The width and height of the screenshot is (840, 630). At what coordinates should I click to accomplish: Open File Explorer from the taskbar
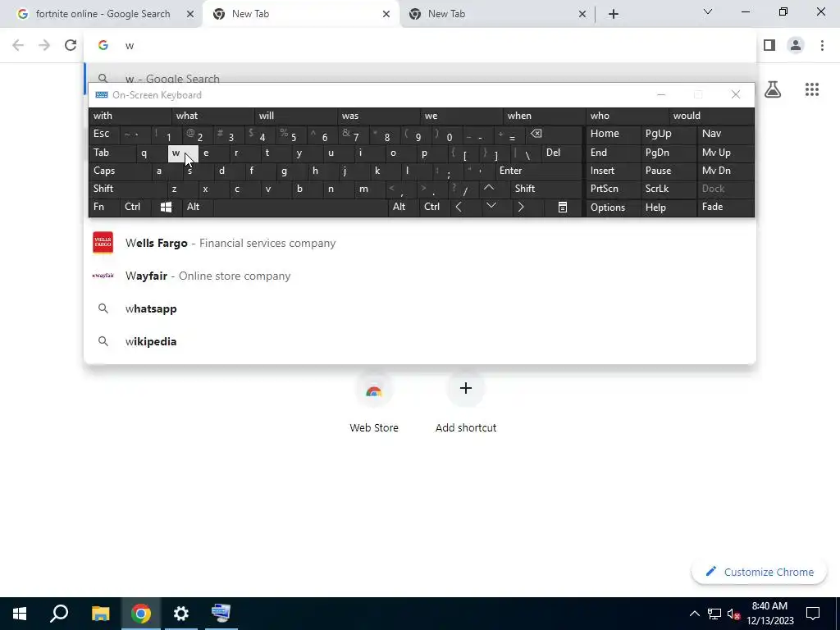click(100, 614)
